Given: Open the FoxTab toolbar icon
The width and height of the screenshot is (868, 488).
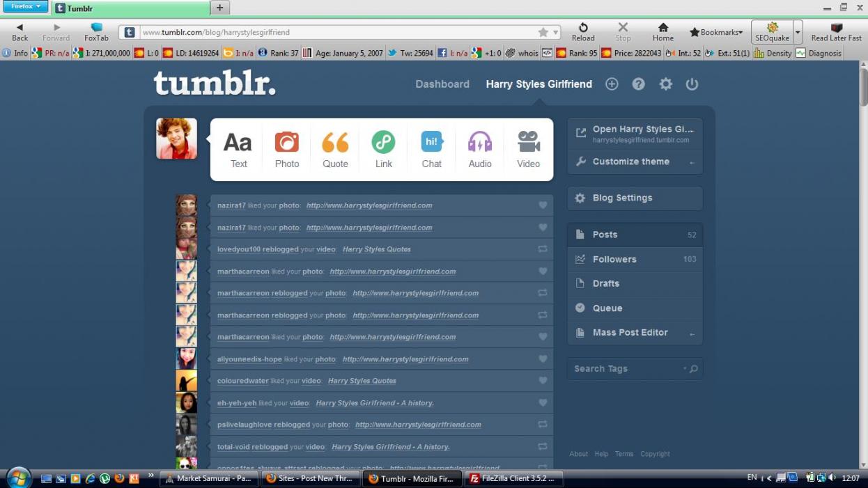Looking at the screenshot, I should pyautogui.click(x=97, y=32).
